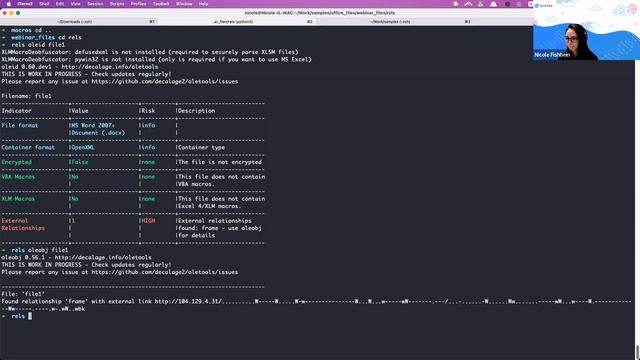The width and height of the screenshot is (640, 360).
Task: Click the three-dots triangle icon in the menu bar
Action: [480, 4]
